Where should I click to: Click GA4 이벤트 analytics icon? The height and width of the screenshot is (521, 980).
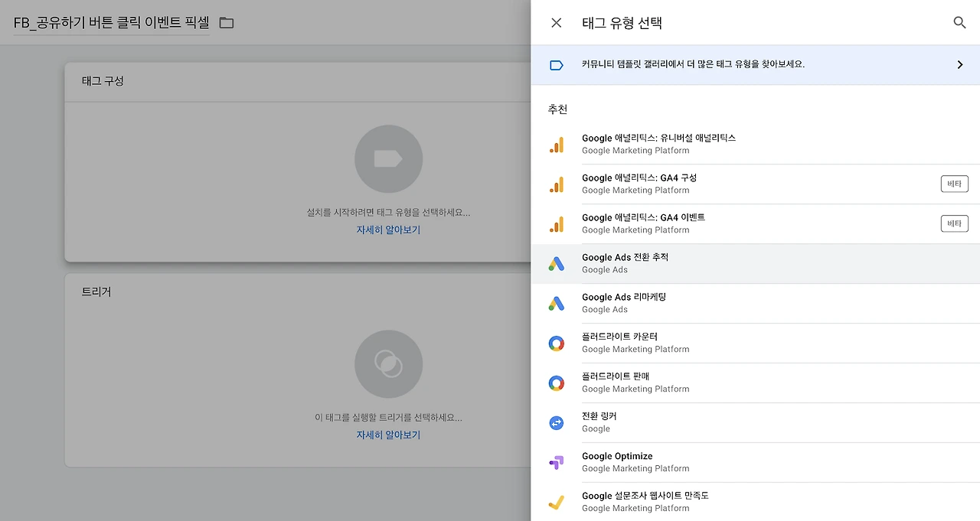(557, 224)
